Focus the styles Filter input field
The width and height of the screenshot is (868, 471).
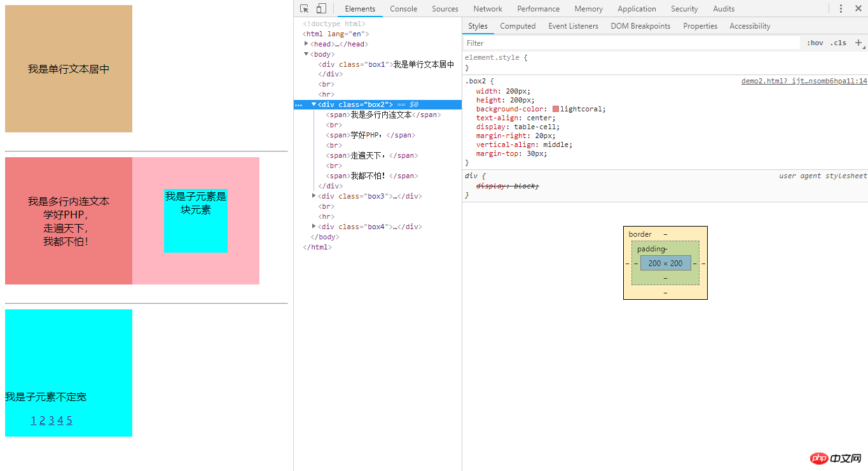(x=631, y=43)
